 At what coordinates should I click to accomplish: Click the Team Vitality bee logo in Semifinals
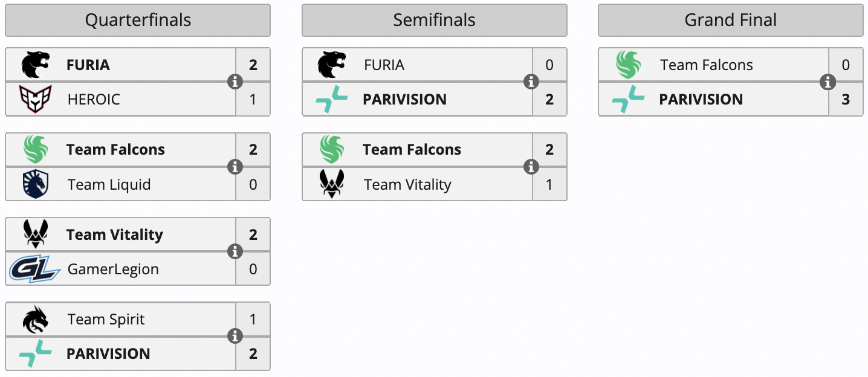(332, 184)
